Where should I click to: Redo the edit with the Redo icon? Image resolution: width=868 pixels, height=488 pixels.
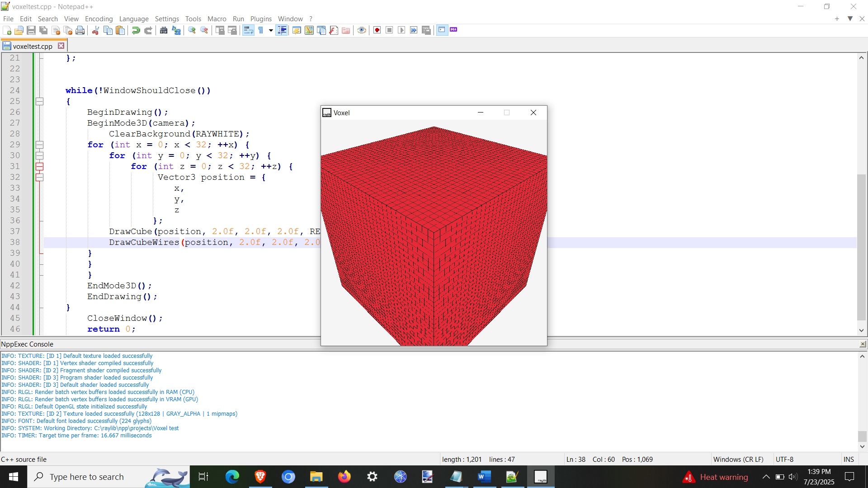148,30
